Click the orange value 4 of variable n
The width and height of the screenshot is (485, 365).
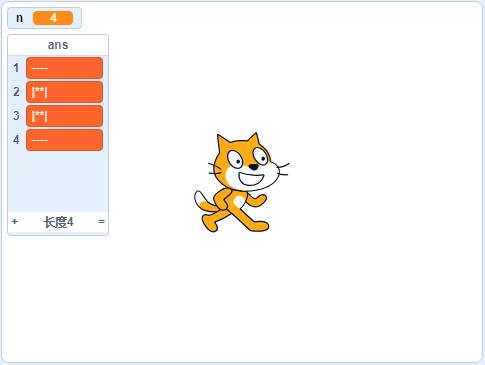53,18
